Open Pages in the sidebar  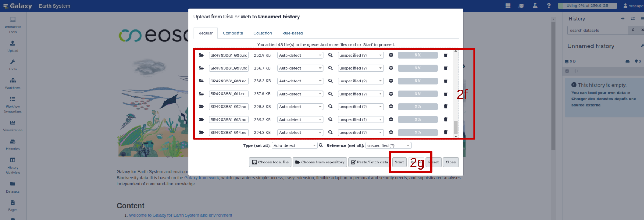tap(13, 206)
